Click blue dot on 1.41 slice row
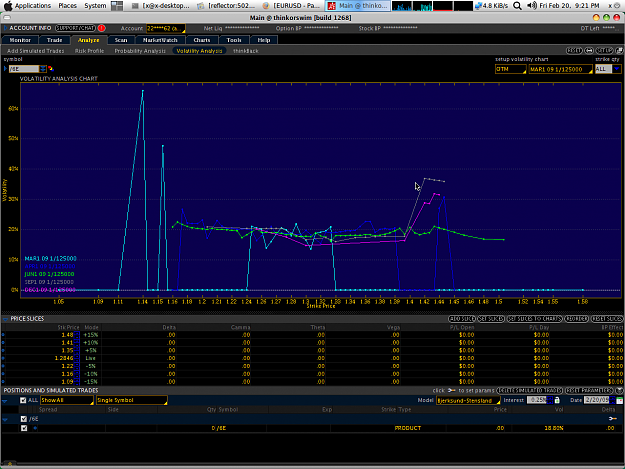This screenshot has width=625, height=469. [x=4, y=342]
